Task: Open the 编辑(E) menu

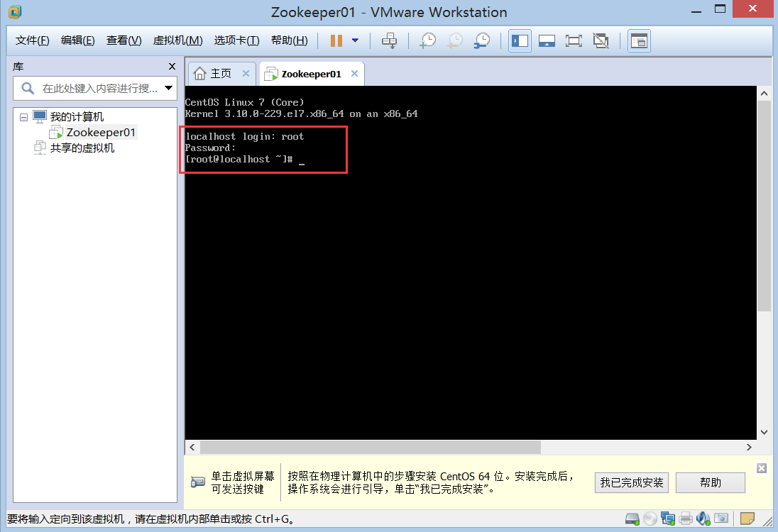Action: (x=78, y=40)
